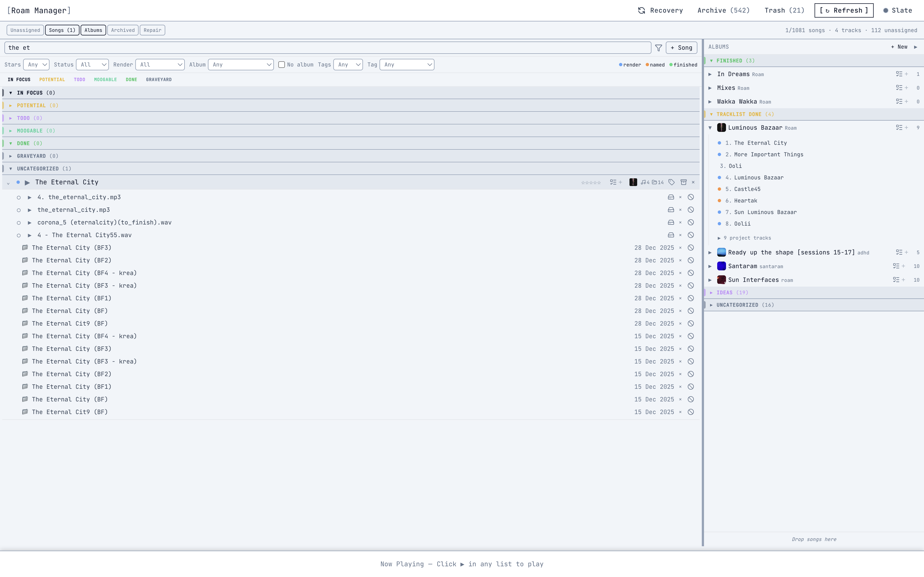Viewport: 924px width, 577px height.
Task: Click the disk icon next to the_eternal_city.mp3
Action: [671, 209]
